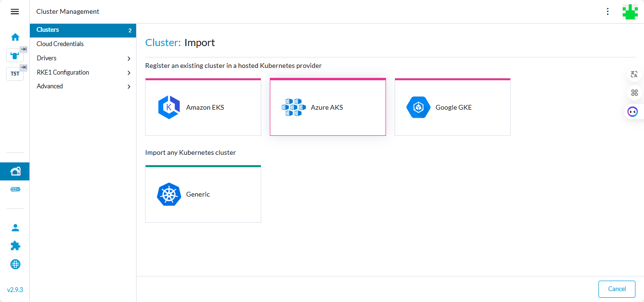Click the Google GKE hexagon icon

coord(418,107)
